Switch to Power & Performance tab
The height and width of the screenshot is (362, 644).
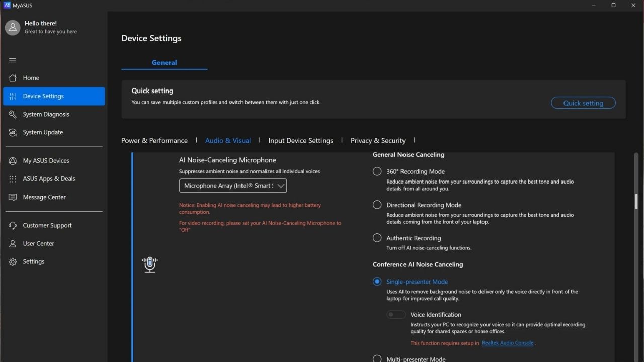[154, 141]
